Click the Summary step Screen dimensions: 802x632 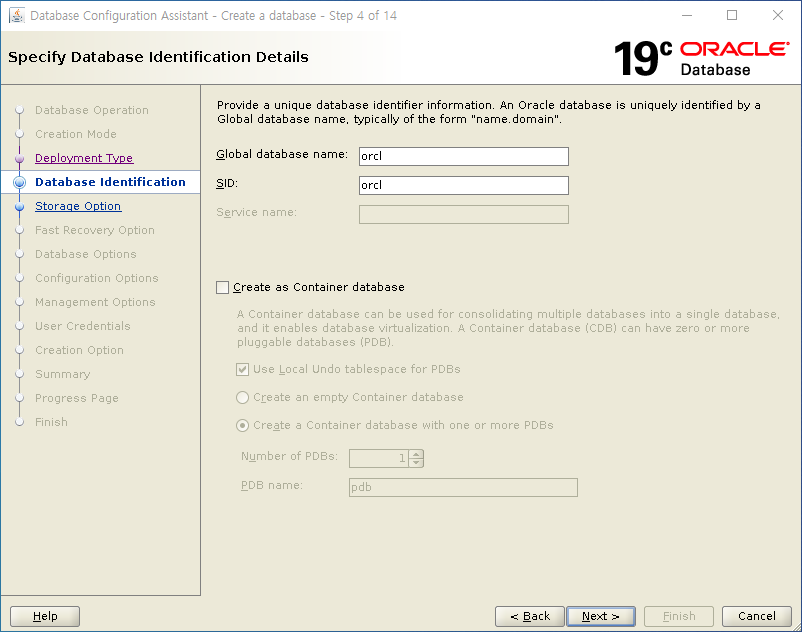pyautogui.click(x=62, y=374)
